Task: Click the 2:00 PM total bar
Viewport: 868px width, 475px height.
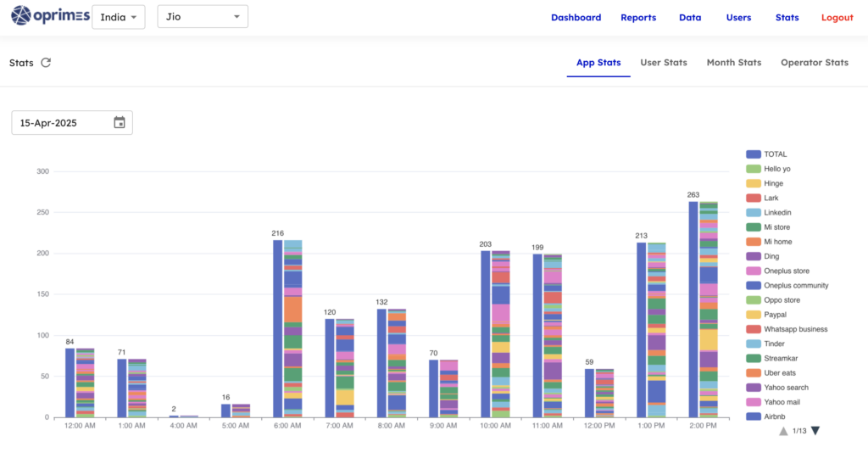Action: pos(693,310)
